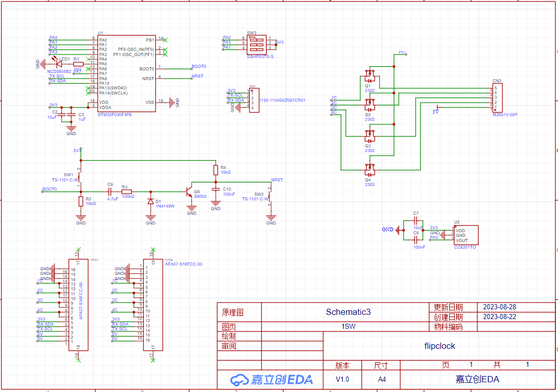Click the 嘉立创EDA logo in title block

tap(271, 380)
